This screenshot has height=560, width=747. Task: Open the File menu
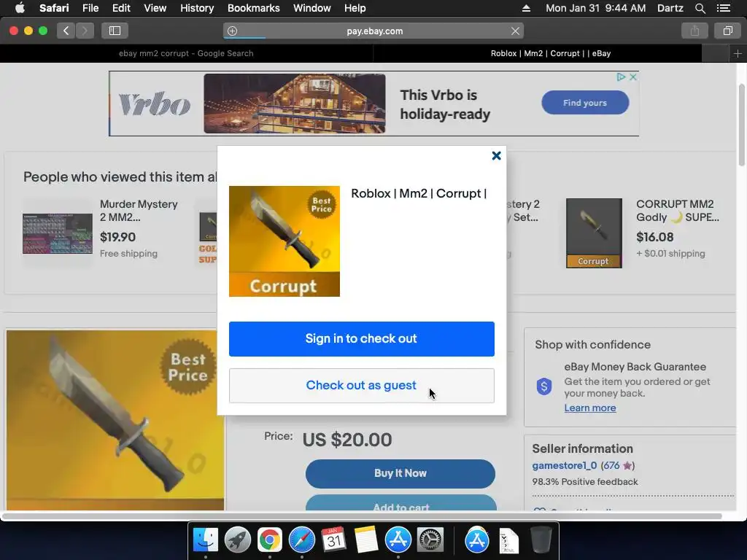90,8
